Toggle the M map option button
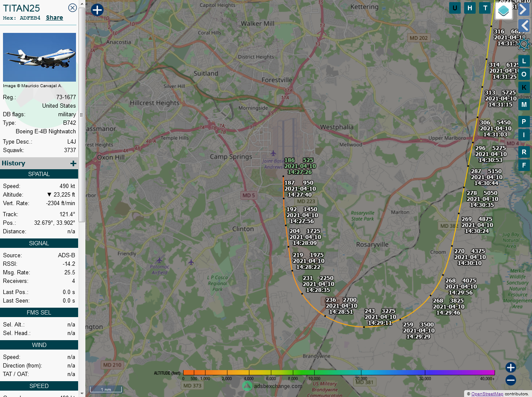The width and height of the screenshot is (532, 397). point(524,105)
